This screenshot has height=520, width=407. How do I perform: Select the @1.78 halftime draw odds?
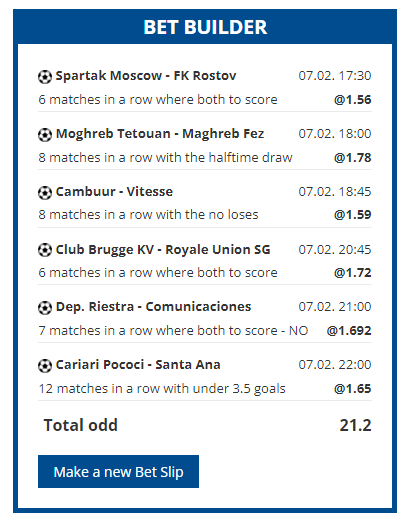[353, 158]
